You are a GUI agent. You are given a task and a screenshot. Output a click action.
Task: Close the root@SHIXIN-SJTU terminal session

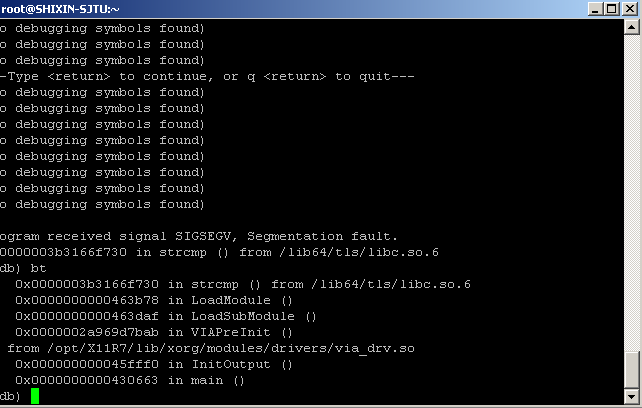click(x=629, y=9)
